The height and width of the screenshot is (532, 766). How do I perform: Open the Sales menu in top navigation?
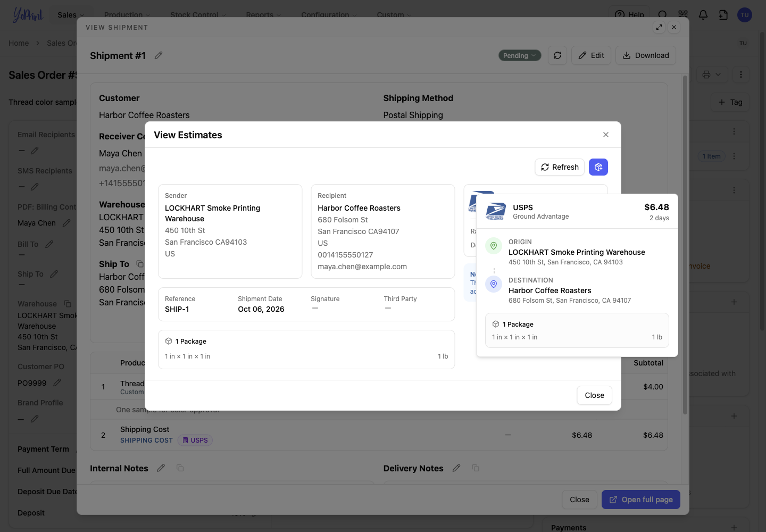point(71,15)
